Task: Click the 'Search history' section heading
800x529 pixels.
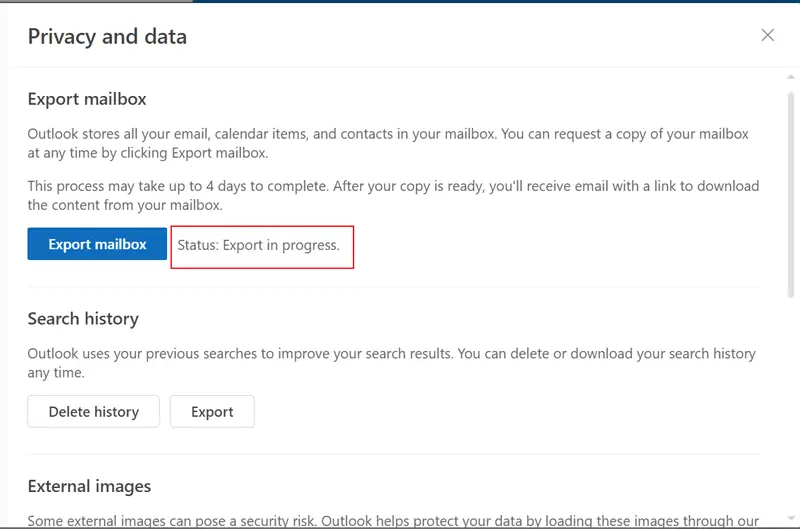Action: click(83, 319)
